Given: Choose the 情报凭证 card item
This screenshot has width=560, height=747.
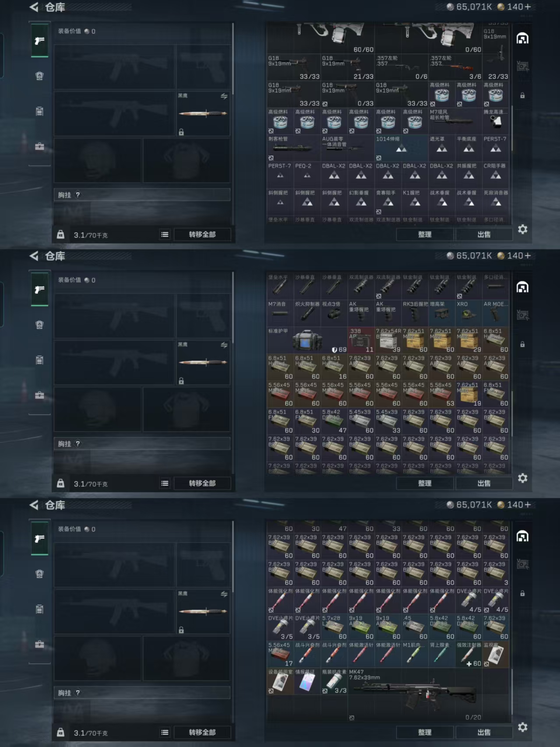Looking at the screenshot, I should coord(307,681).
